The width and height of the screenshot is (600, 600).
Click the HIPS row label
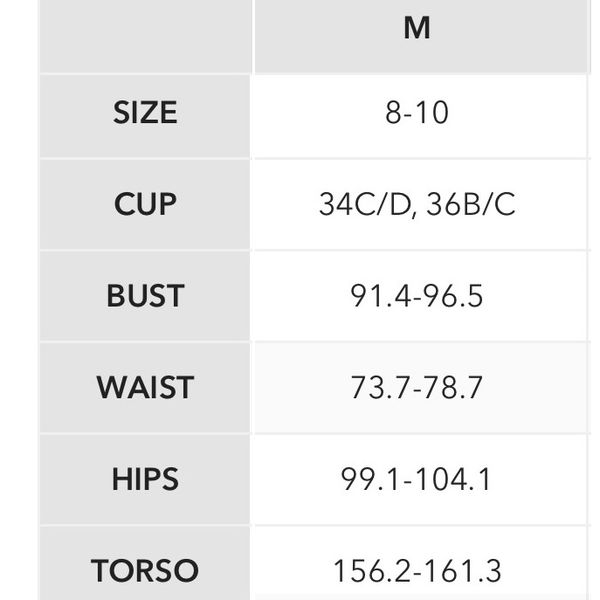pyautogui.click(x=145, y=480)
